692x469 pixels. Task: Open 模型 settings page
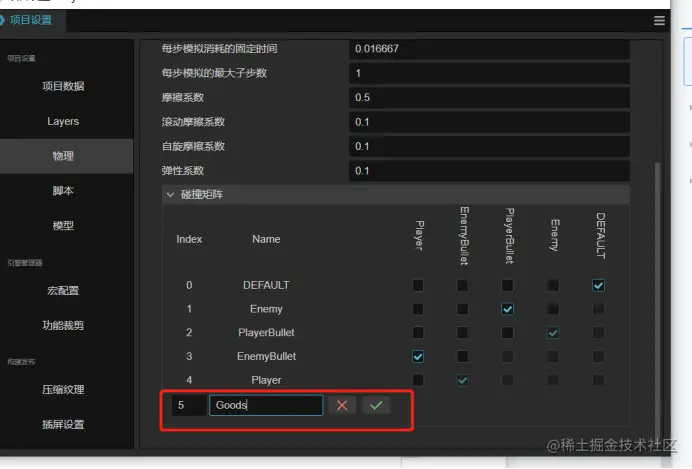(63, 225)
